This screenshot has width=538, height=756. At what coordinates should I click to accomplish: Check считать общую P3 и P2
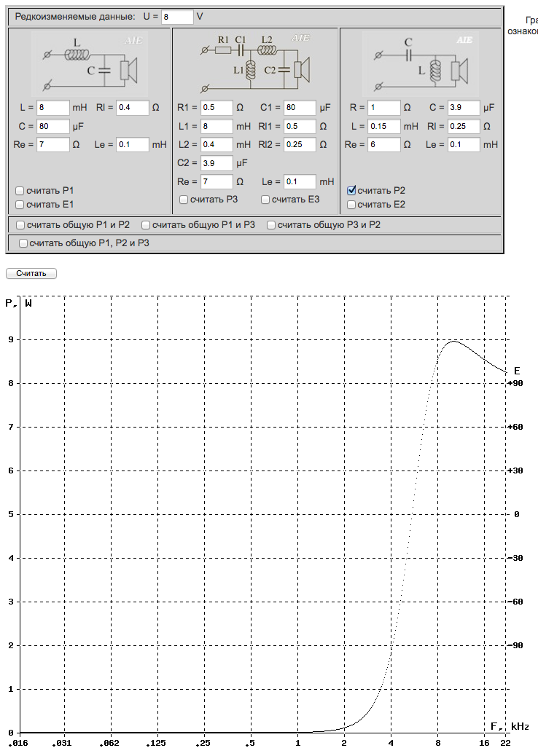click(x=271, y=225)
